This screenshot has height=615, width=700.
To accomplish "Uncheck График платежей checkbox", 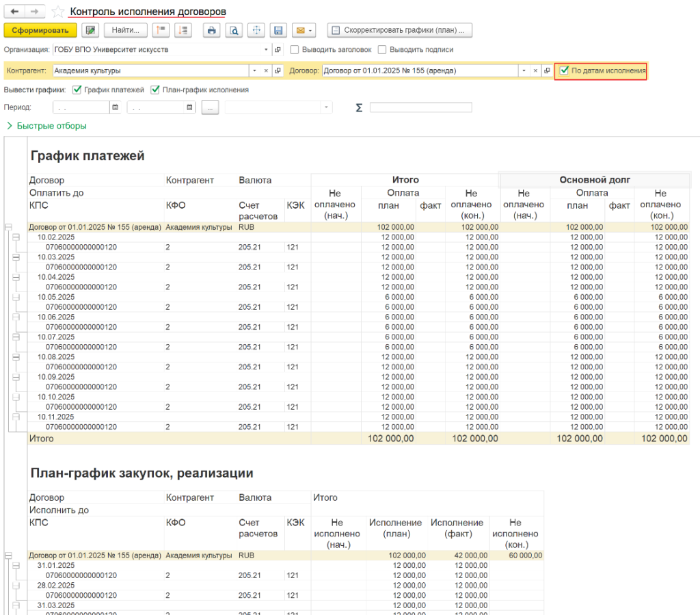I will pyautogui.click(x=77, y=90).
